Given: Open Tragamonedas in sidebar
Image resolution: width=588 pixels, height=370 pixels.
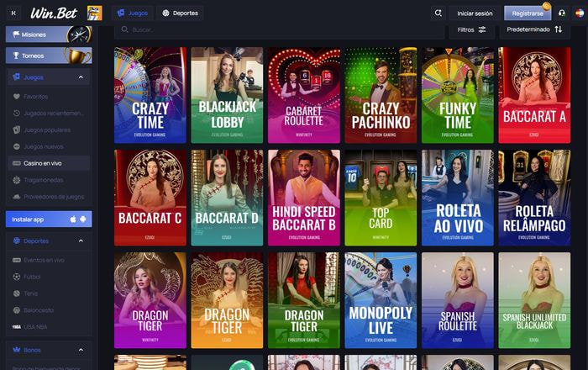Looking at the screenshot, I should 49,180.
